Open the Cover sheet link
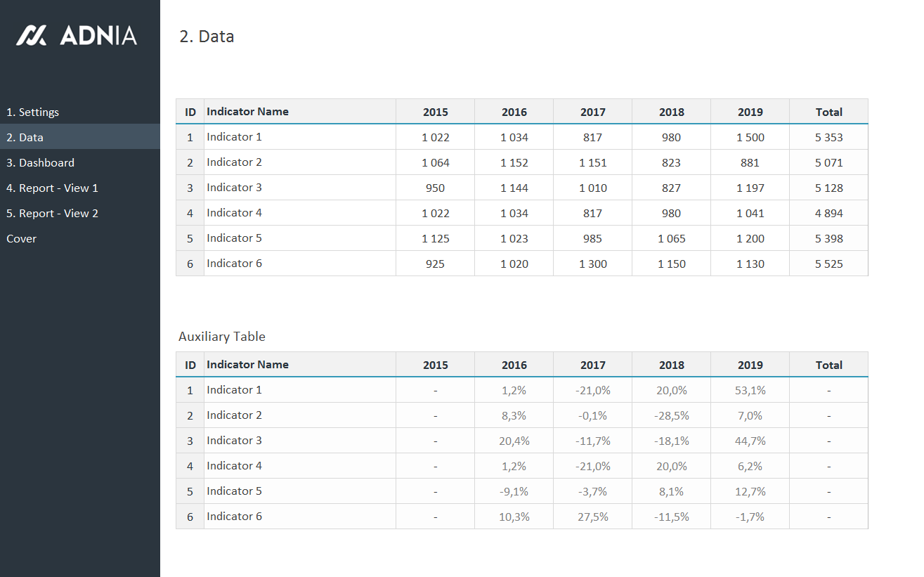 [x=22, y=239]
